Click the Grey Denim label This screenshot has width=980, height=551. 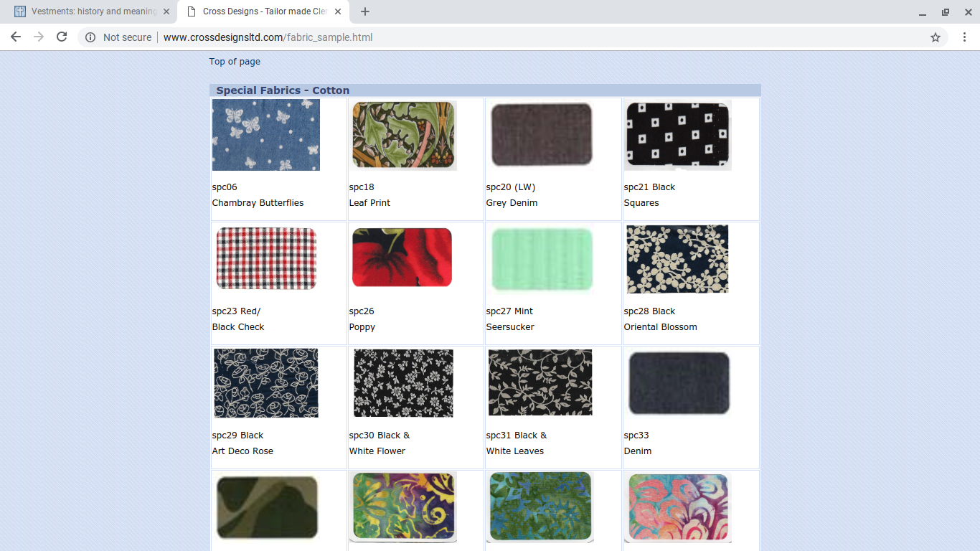point(512,203)
